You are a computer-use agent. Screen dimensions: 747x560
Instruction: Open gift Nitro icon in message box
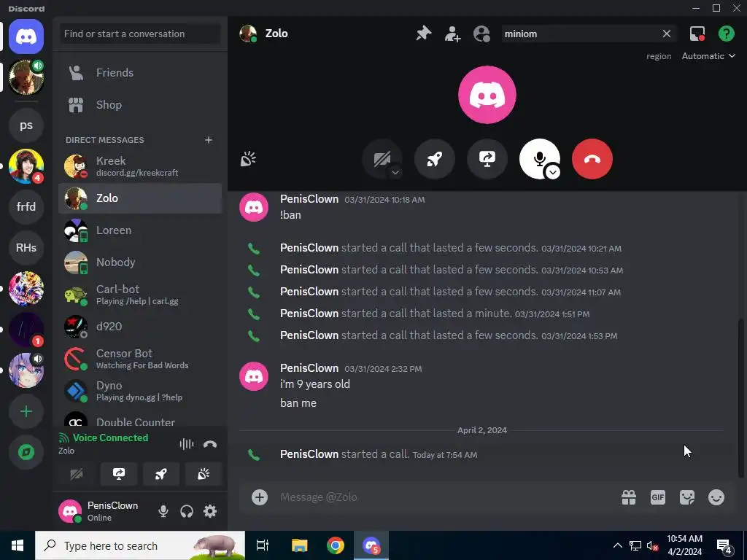point(629,497)
